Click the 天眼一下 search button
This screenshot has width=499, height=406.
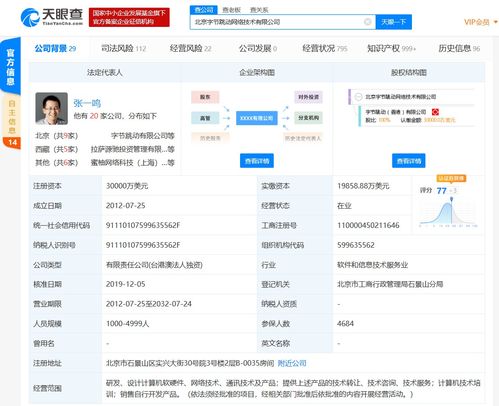point(393,22)
